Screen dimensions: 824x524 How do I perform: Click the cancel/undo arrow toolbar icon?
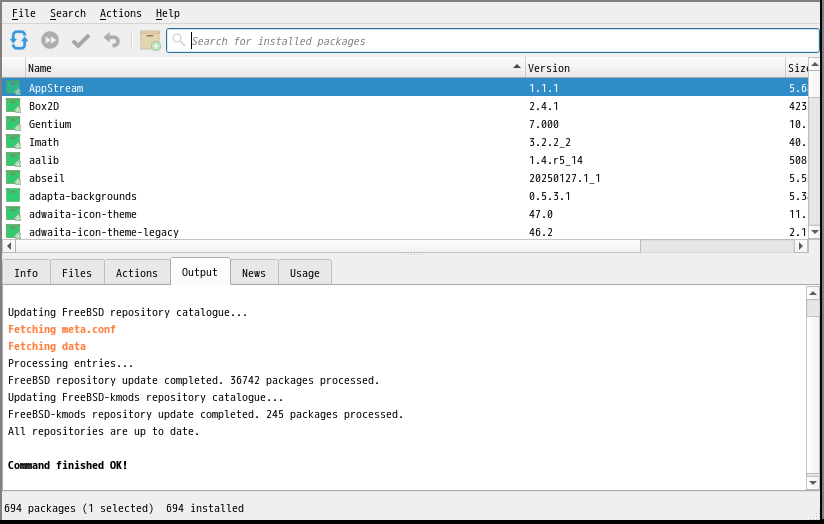[x=112, y=40]
